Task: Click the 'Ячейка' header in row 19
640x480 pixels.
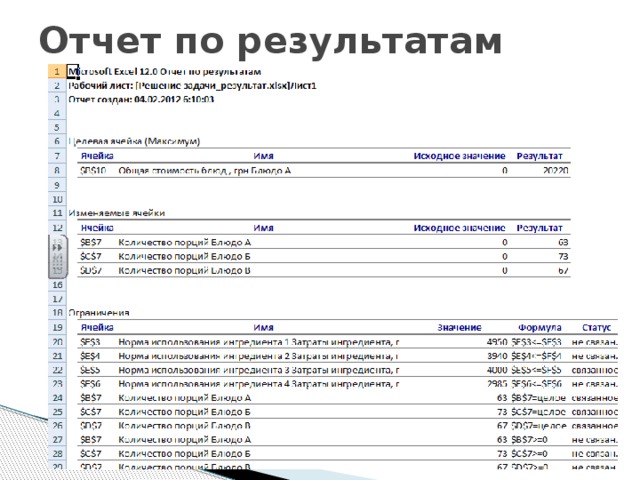Action: click(97, 328)
